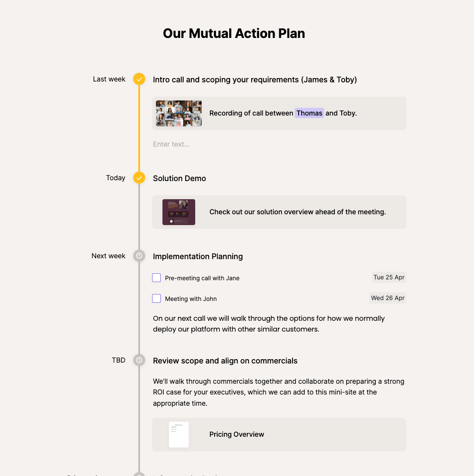The image size is (474, 476).
Task: Open the call recording video thumbnail
Action: click(179, 113)
